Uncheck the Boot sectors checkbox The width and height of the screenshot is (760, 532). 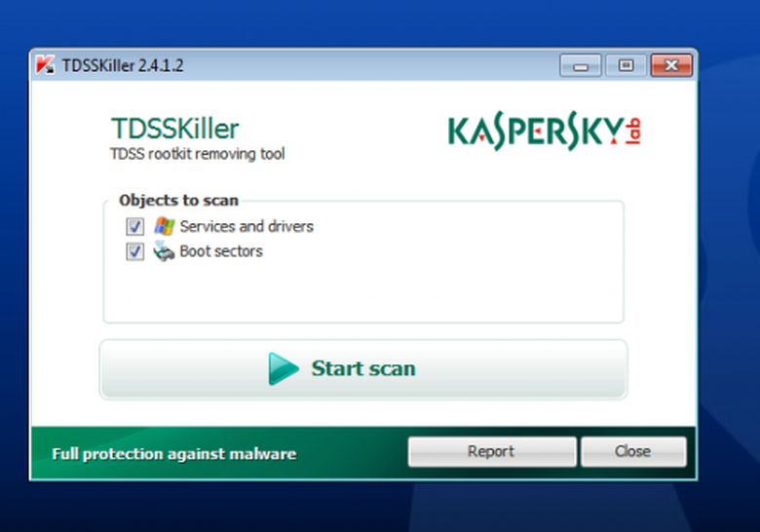(134, 252)
